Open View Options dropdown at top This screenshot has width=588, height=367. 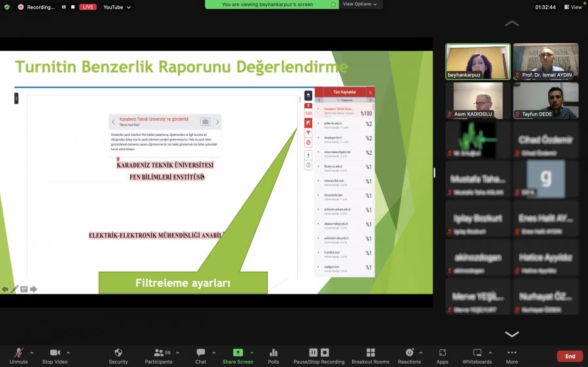[x=360, y=4]
